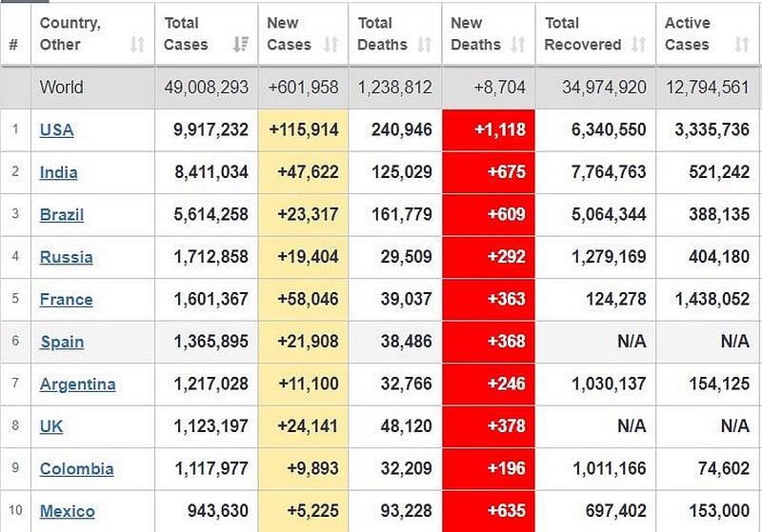Screen dimensions: 762x532
Task: Go to Brazil country page
Action: 62,214
